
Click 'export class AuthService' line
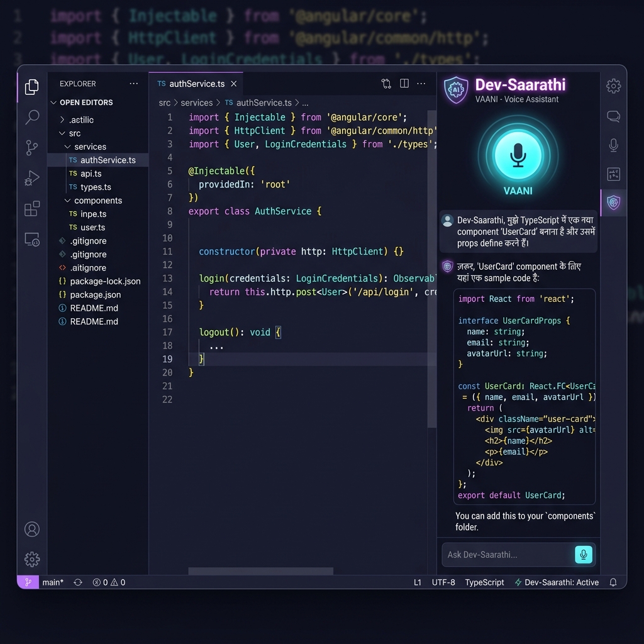click(255, 211)
